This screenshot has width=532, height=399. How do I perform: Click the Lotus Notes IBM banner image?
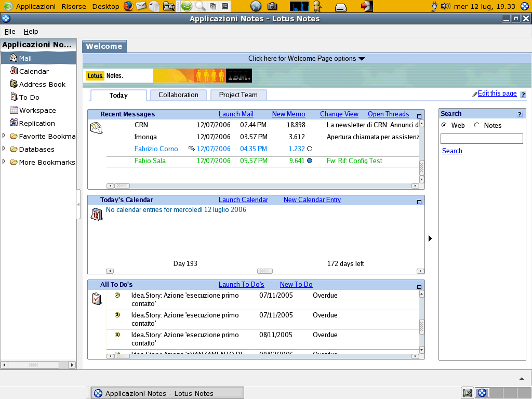pyautogui.click(x=168, y=76)
